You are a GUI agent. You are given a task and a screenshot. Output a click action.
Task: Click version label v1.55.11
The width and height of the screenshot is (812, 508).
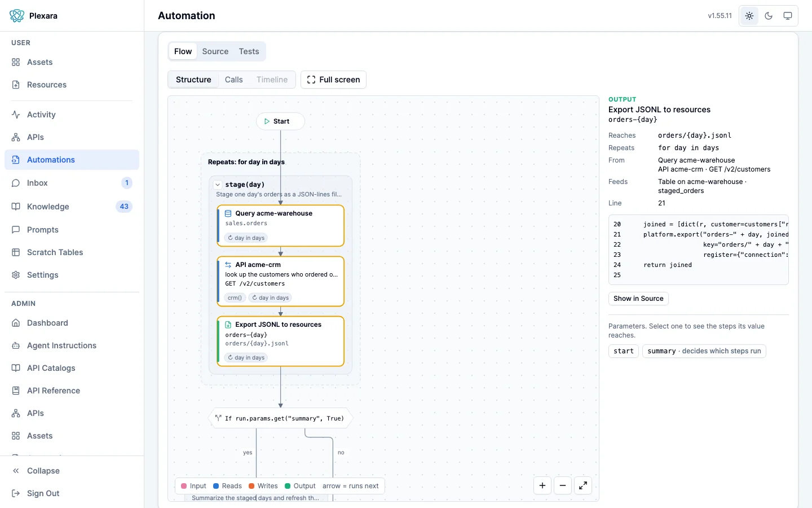coord(720,16)
